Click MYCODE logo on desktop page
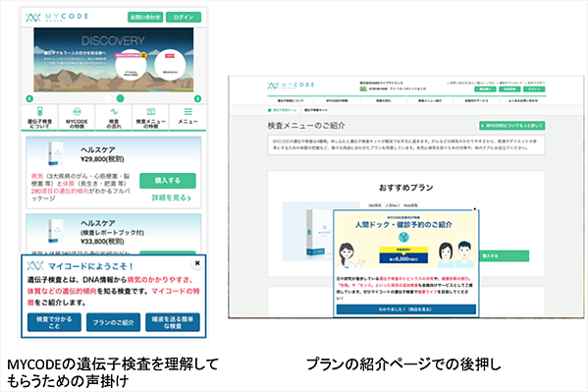This screenshot has width=588, height=392. tap(291, 85)
